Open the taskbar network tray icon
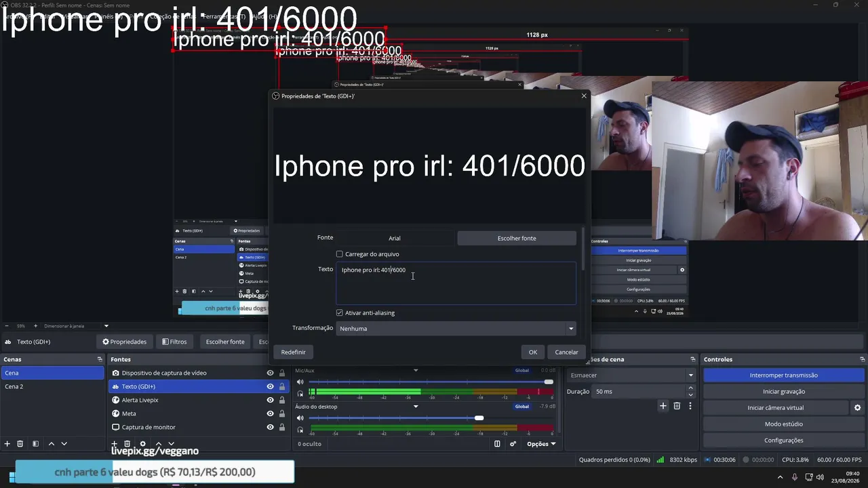 [808, 477]
